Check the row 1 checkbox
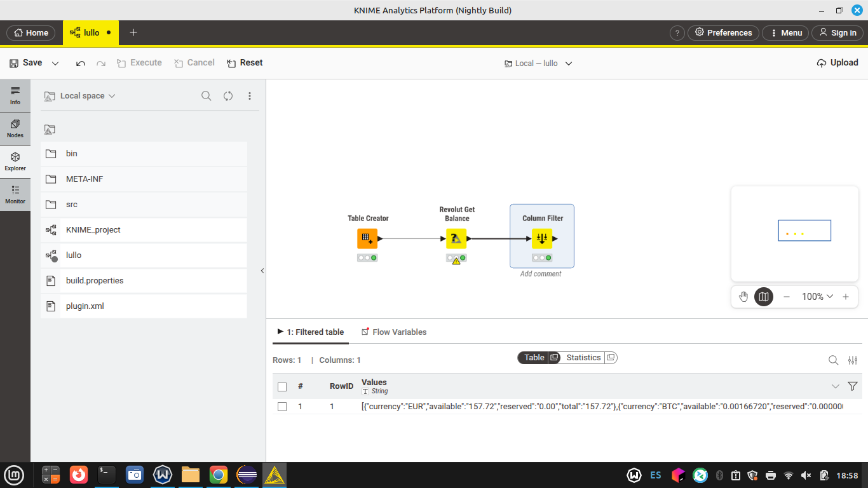Viewport: 868px width, 488px height. tap(282, 407)
